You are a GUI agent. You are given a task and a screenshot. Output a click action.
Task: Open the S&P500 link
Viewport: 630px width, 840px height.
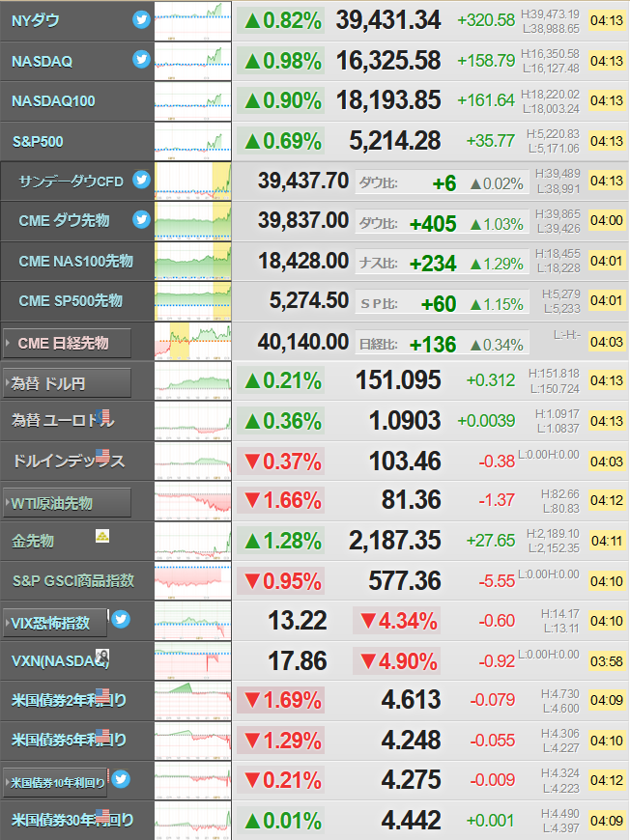coord(38,141)
